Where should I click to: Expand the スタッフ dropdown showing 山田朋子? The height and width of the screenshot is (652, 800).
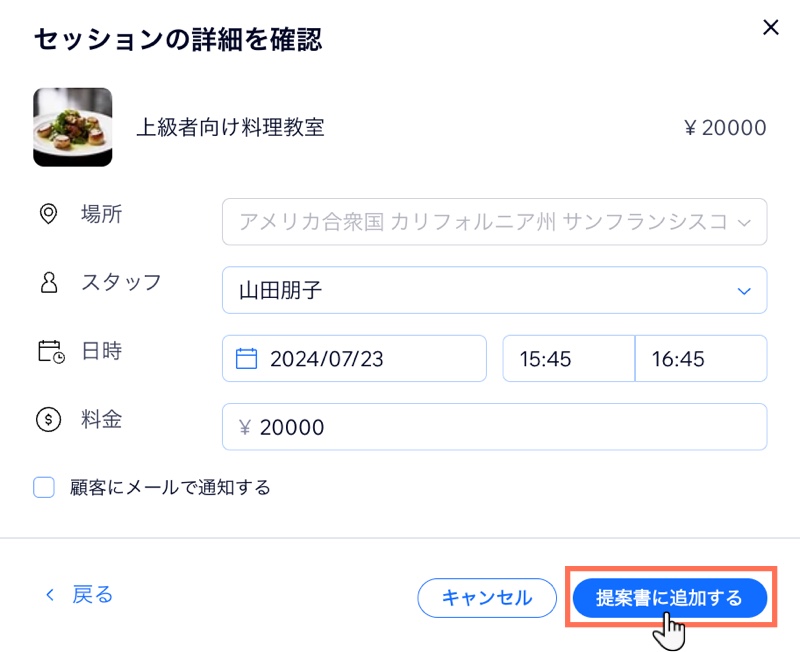click(x=494, y=290)
